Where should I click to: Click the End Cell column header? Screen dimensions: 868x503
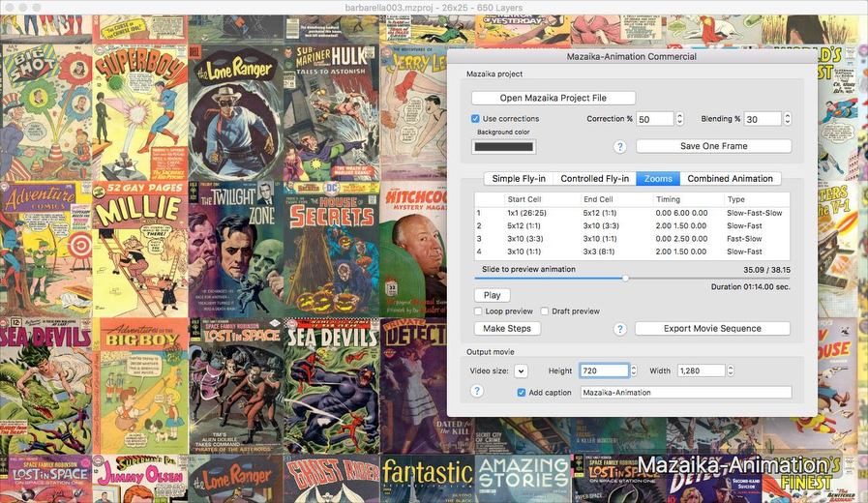pos(598,199)
